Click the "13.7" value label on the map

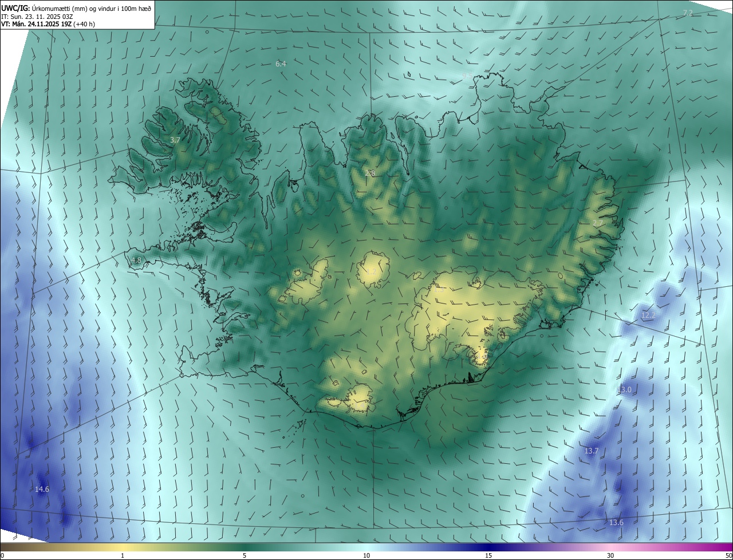(592, 451)
